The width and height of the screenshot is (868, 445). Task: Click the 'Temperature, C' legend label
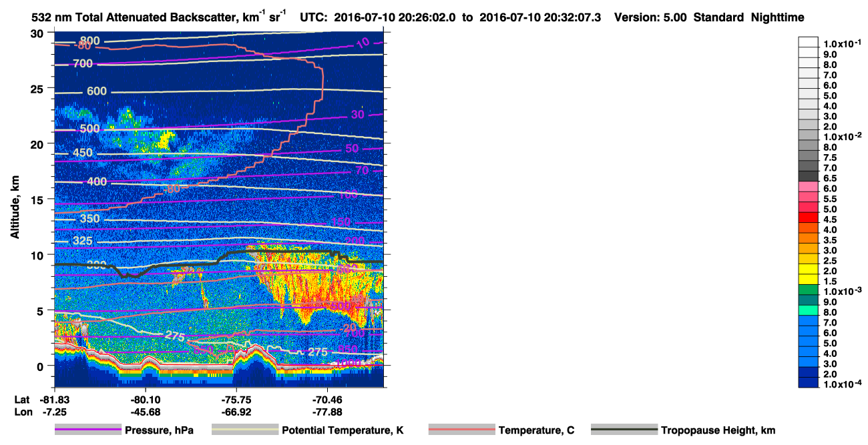536,430
